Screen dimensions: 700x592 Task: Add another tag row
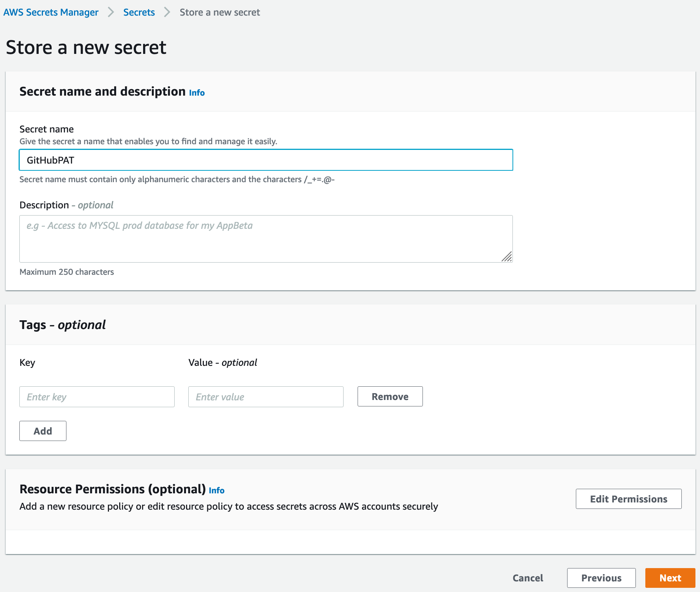coord(43,431)
